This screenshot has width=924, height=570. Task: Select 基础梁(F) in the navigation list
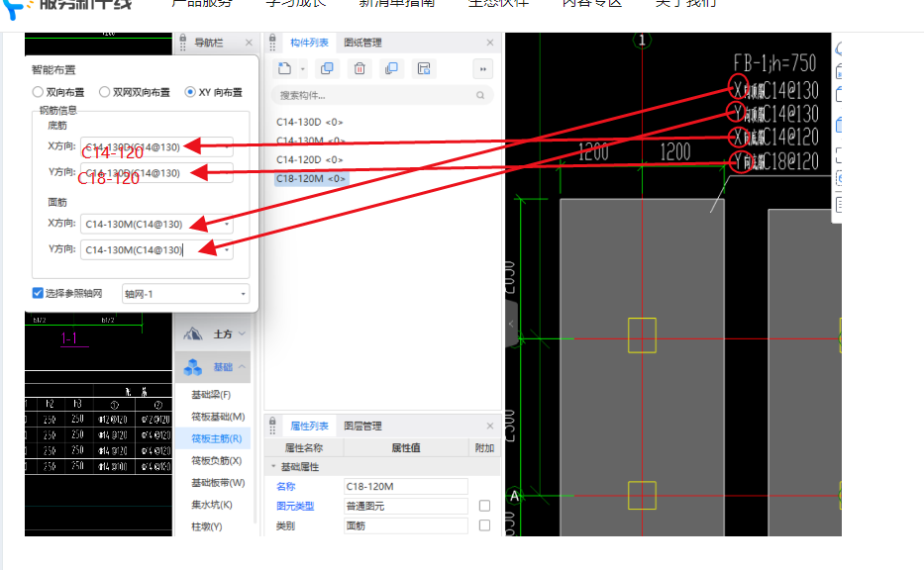(x=211, y=395)
